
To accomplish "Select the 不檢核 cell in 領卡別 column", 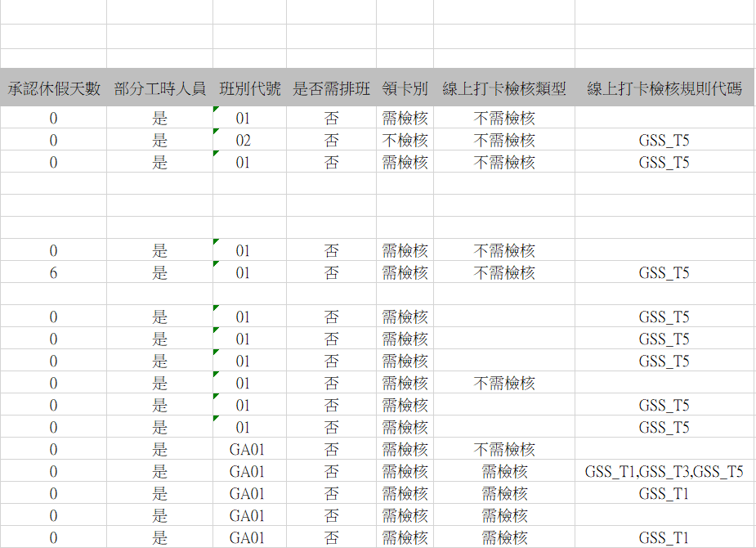I will 405,141.
